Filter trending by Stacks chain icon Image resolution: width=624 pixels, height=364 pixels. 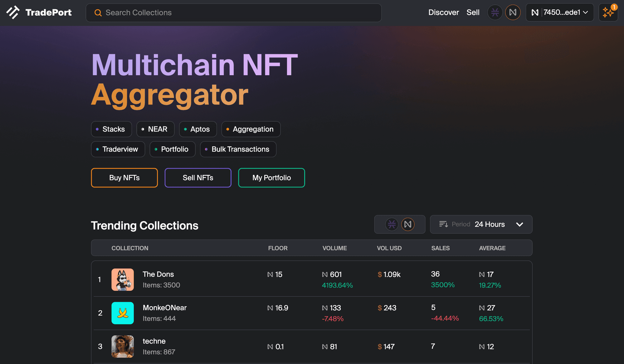click(x=392, y=224)
